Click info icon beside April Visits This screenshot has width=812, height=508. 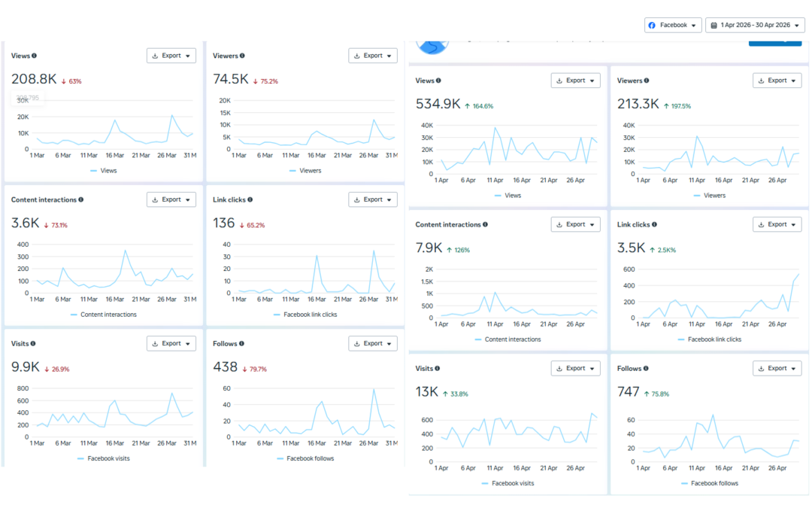click(437, 369)
